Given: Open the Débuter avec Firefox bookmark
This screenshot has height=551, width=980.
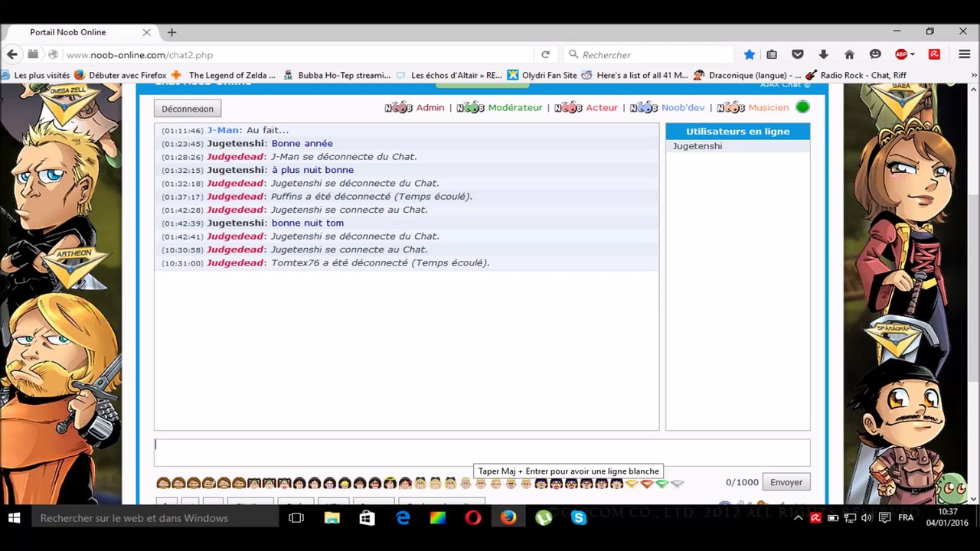Looking at the screenshot, I should click(120, 75).
